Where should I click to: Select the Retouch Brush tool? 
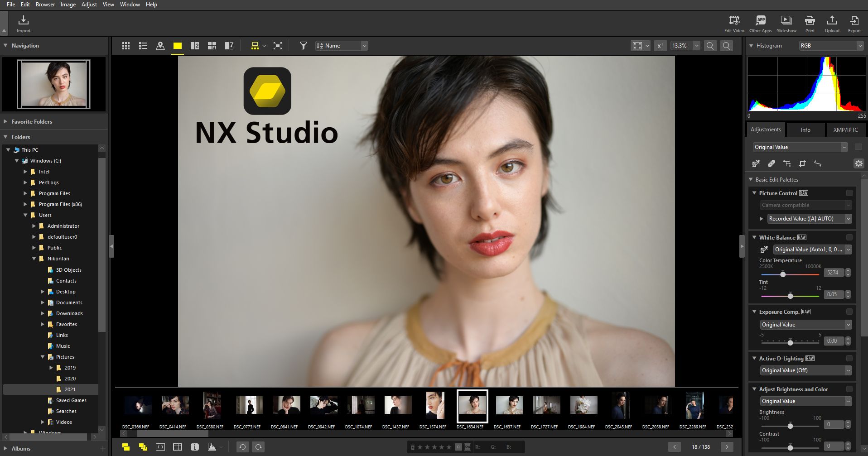[x=772, y=163]
